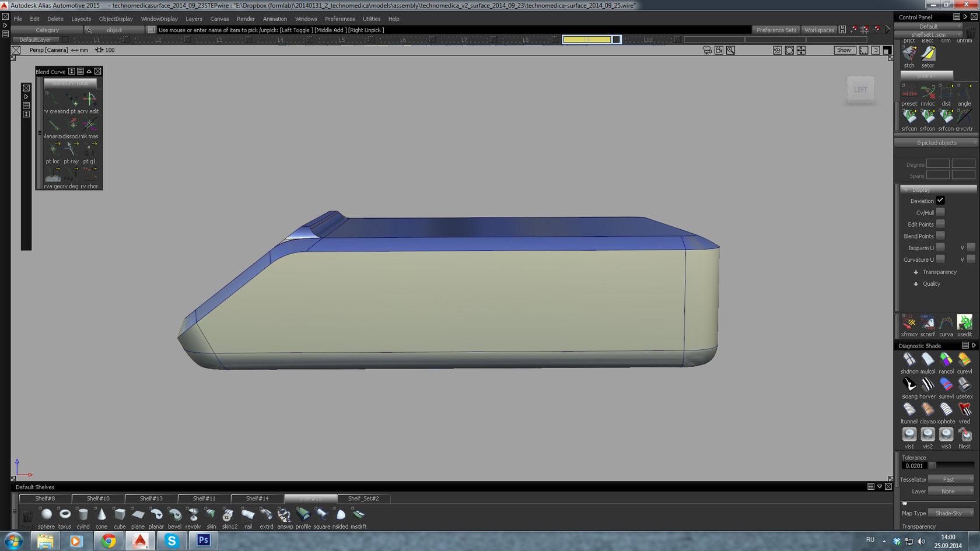Switch to the Shelf#13 tab
Image resolution: width=980 pixels, height=551 pixels.
pos(151,499)
